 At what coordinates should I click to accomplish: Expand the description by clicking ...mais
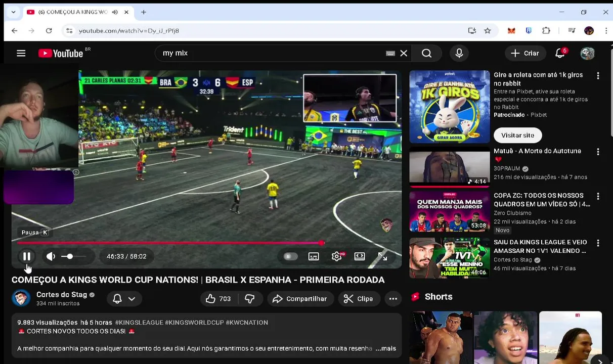tap(385, 348)
